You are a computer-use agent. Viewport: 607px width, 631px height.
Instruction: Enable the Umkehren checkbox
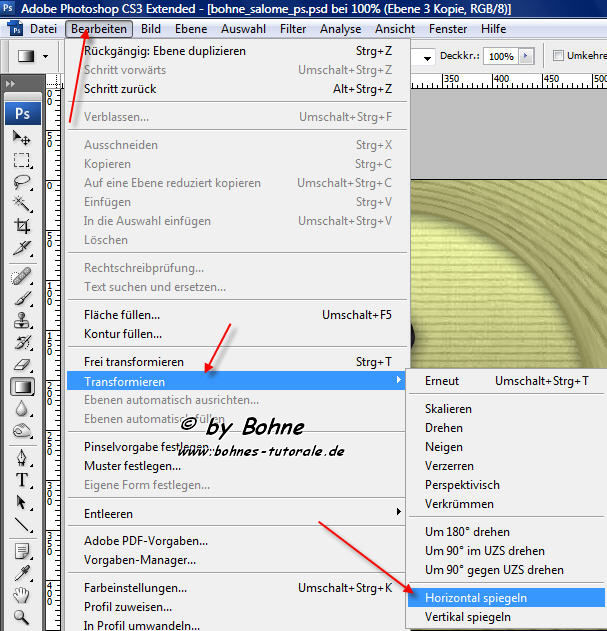[559, 57]
